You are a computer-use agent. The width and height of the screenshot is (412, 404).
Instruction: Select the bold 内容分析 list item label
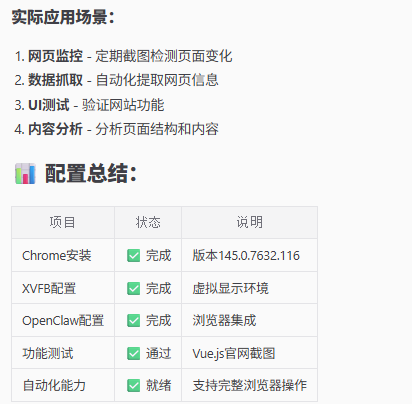pyautogui.click(x=55, y=129)
